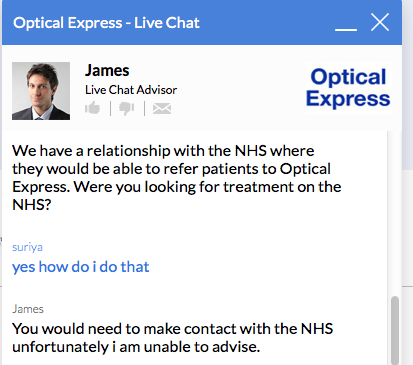Give the chat a thumbs down rating

(x=127, y=109)
